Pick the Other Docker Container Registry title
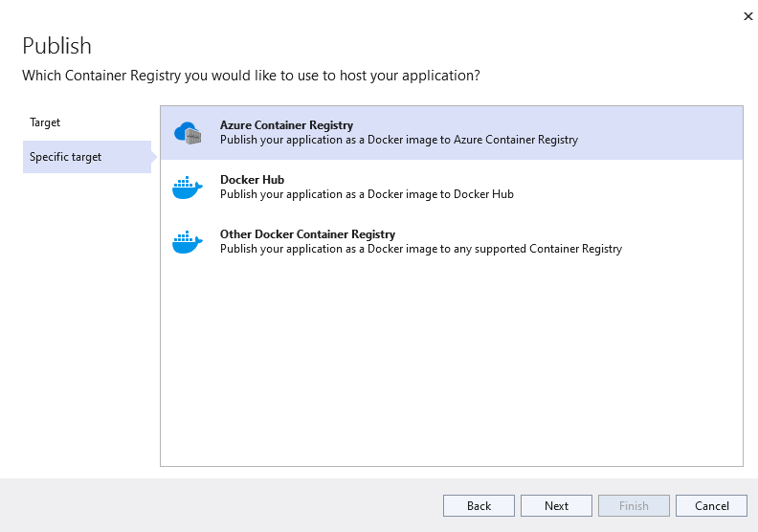 (x=307, y=234)
